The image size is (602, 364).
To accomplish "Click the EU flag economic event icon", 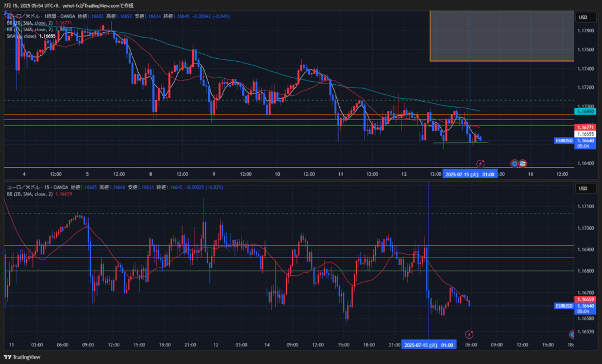I will coord(514,163).
